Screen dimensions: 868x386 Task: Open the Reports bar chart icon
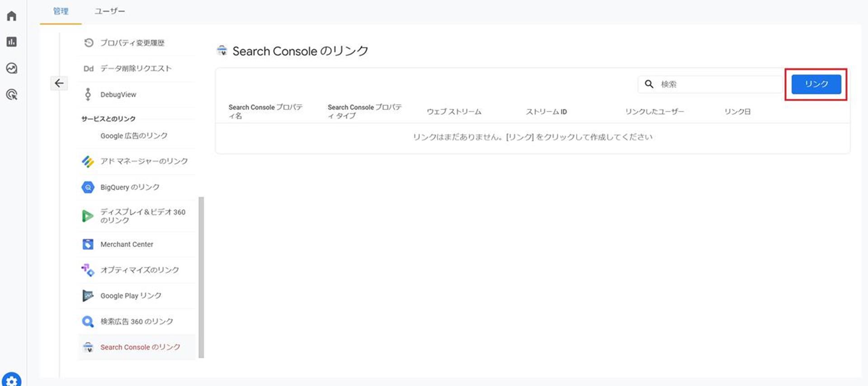click(x=12, y=42)
